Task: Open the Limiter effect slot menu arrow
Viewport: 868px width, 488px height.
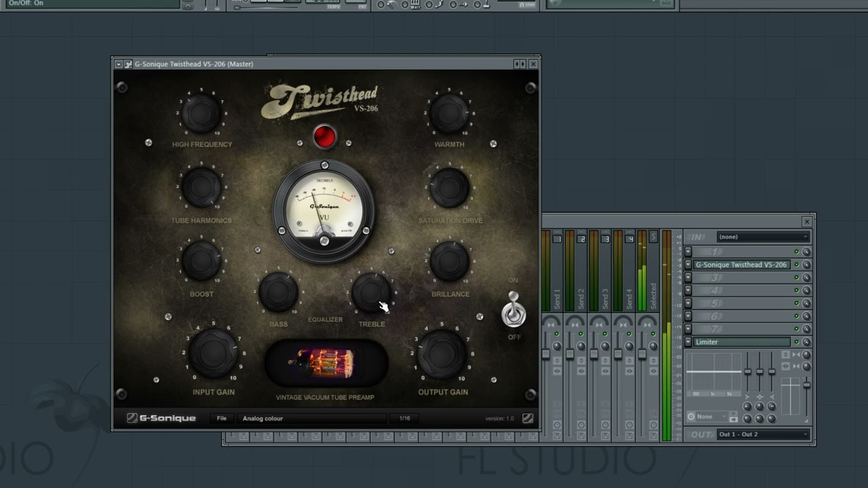Action: 688,342
